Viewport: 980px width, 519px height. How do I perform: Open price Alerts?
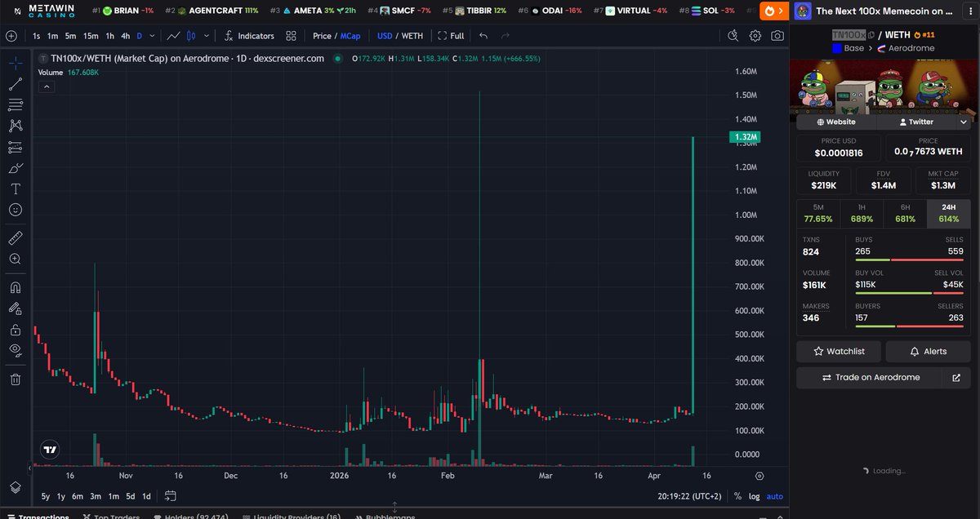928,351
